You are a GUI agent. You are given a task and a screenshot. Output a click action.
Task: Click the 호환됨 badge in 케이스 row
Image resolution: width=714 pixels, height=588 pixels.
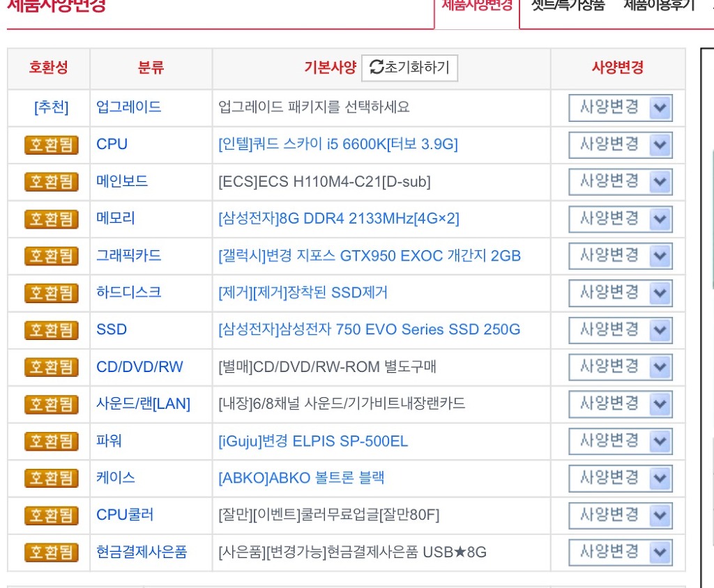52,479
